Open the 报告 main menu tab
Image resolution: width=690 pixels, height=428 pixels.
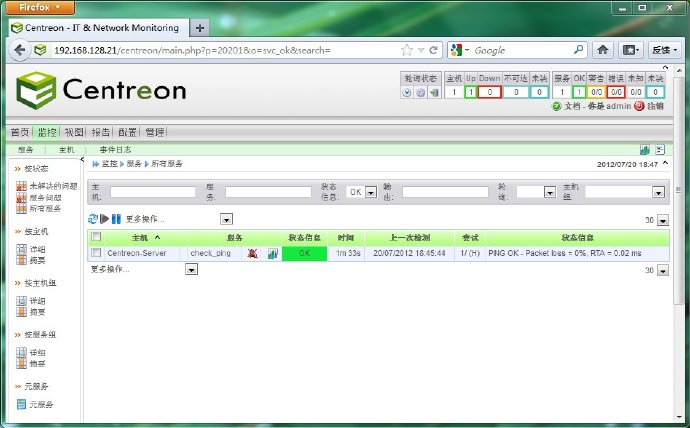click(100, 132)
